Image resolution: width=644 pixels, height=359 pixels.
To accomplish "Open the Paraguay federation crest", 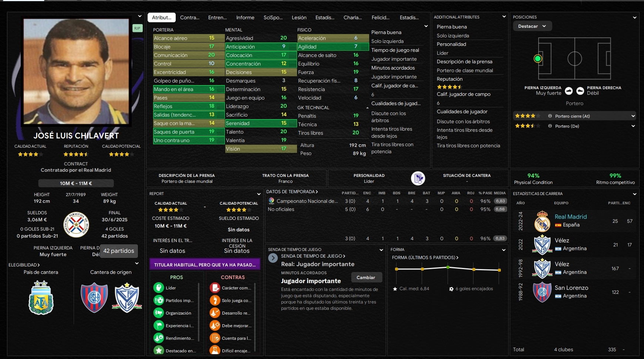I will click(76, 225).
